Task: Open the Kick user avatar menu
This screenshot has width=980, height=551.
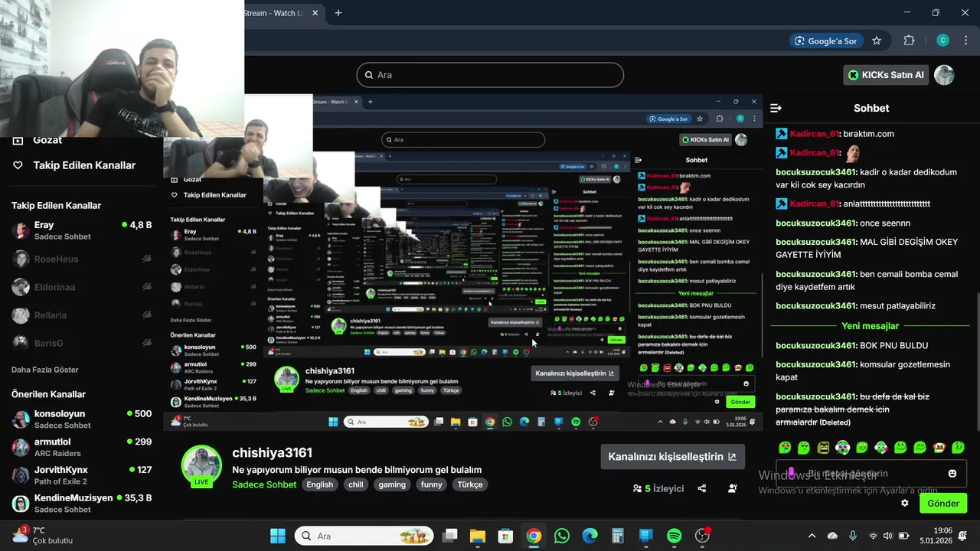Action: [944, 75]
